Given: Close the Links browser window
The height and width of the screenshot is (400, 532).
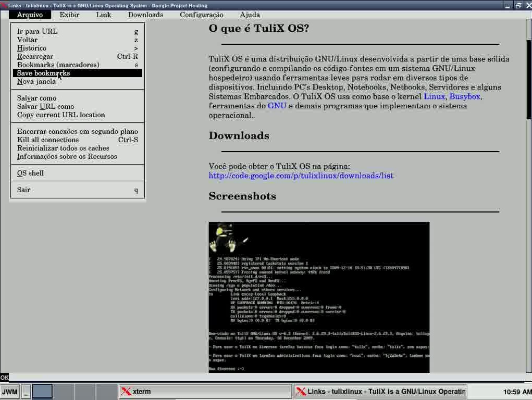Looking at the screenshot, I should pyautogui.click(x=528, y=6).
